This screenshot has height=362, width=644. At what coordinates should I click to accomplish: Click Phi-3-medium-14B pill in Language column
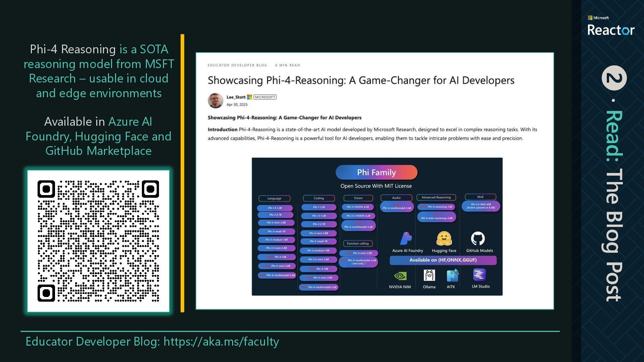point(276,240)
